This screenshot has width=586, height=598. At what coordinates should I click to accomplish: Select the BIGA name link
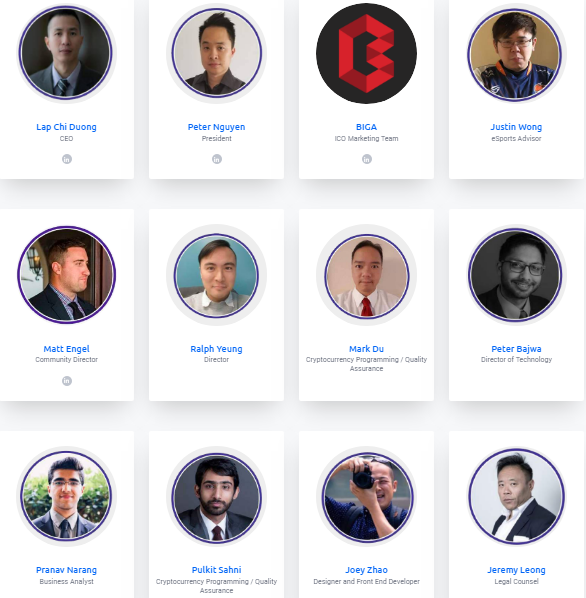[x=366, y=127]
